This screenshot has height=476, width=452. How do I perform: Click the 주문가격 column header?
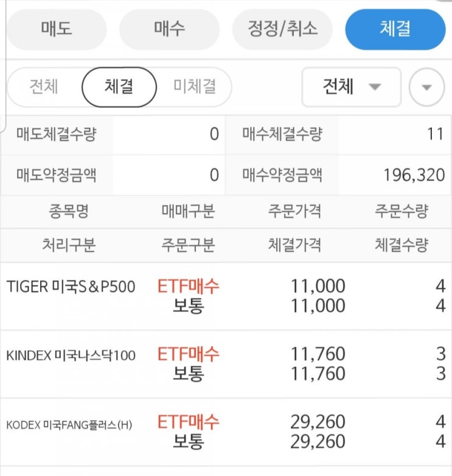coord(294,212)
